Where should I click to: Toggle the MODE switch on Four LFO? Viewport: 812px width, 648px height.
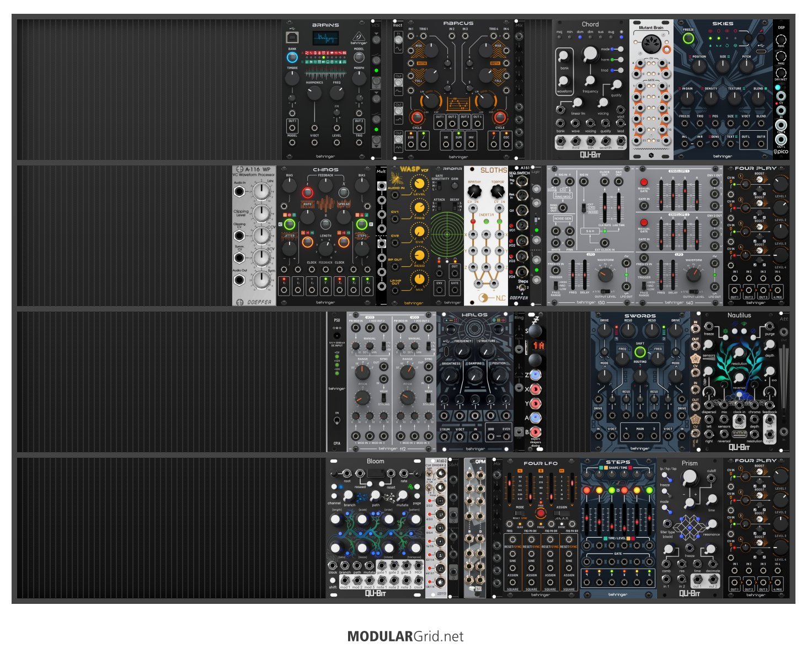point(519,513)
